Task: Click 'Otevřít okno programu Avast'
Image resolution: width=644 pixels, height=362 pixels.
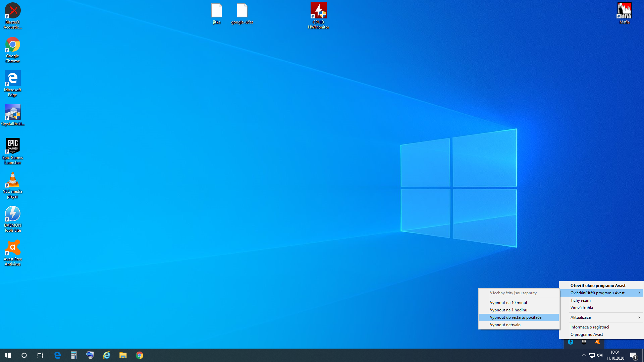Action: [598, 286]
